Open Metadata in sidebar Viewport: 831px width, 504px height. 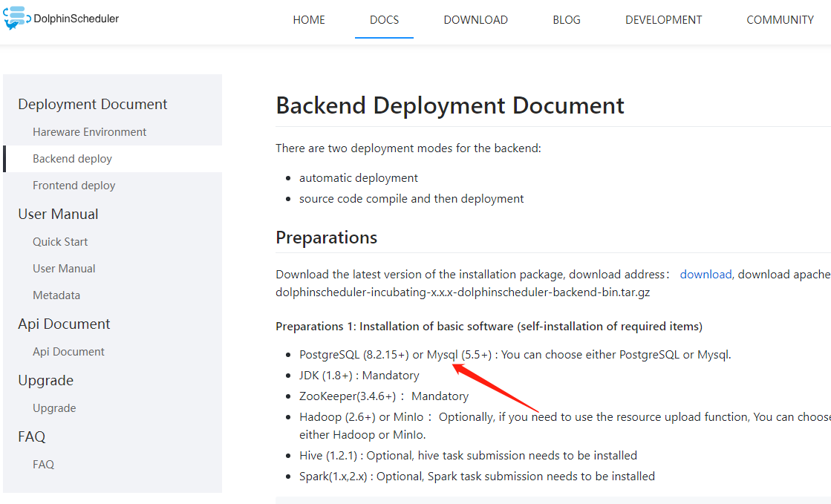[56, 295]
